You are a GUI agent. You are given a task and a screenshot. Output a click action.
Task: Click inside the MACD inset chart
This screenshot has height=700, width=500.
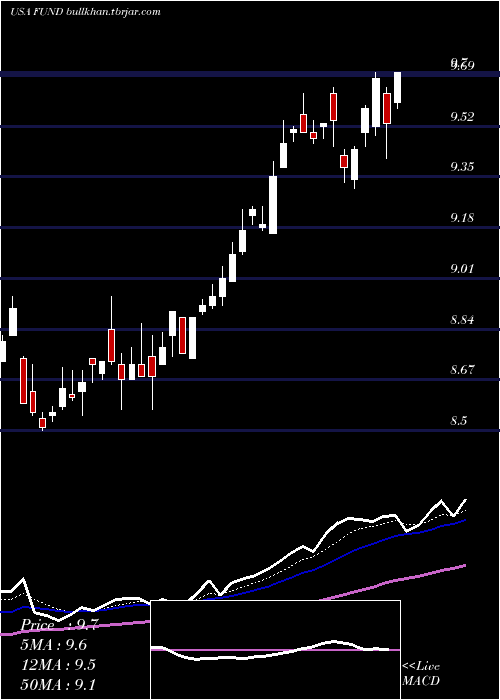click(275, 650)
